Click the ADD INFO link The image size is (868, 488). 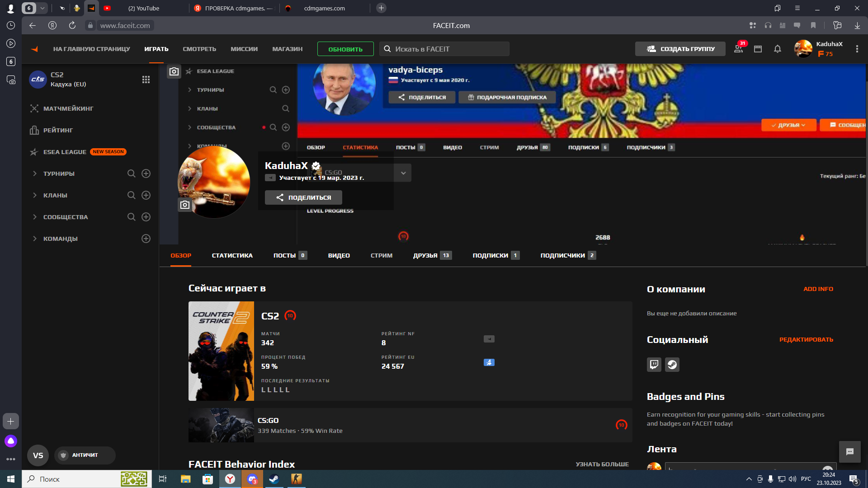(818, 289)
